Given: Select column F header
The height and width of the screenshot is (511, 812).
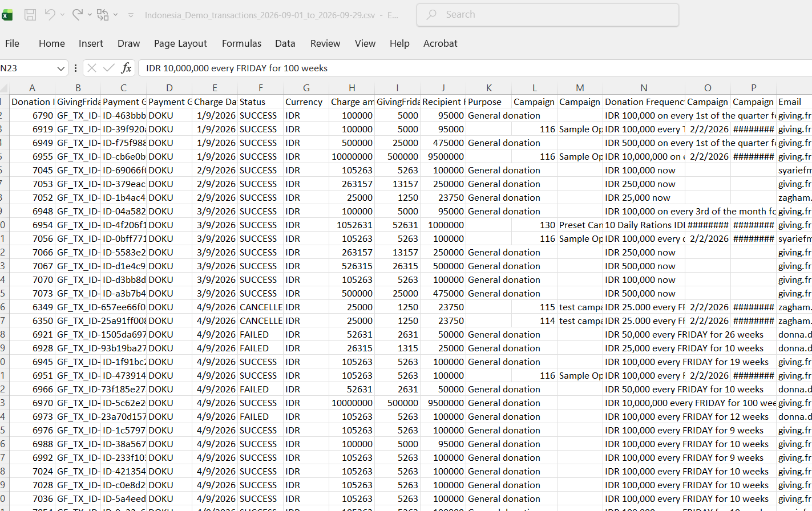Looking at the screenshot, I should [260, 88].
